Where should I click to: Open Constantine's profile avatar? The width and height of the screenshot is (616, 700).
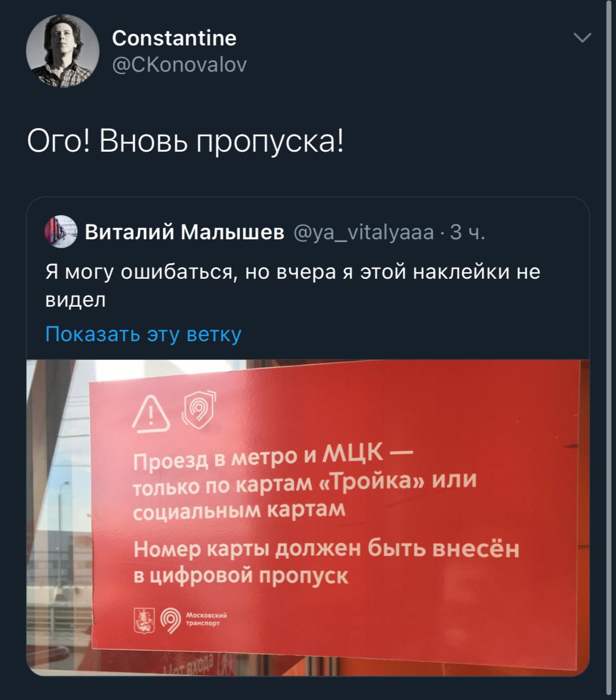click(62, 50)
